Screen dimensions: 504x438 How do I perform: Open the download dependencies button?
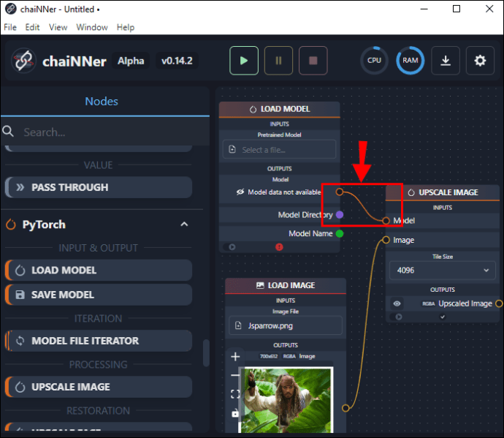click(445, 61)
